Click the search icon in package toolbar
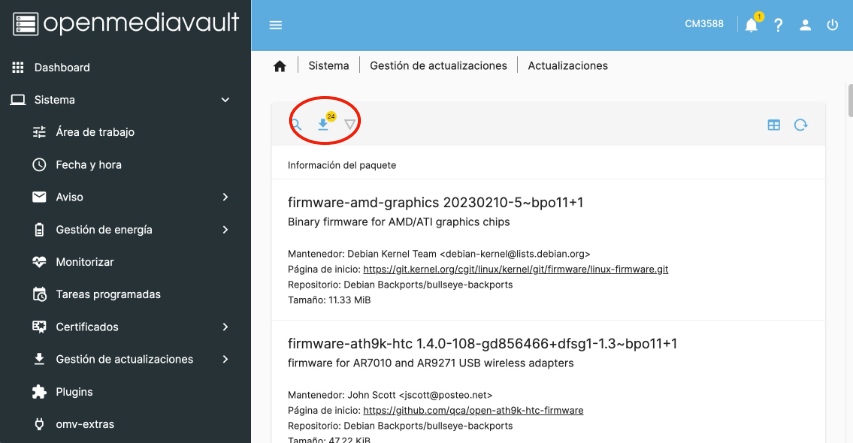This screenshot has width=853, height=443. coord(296,125)
